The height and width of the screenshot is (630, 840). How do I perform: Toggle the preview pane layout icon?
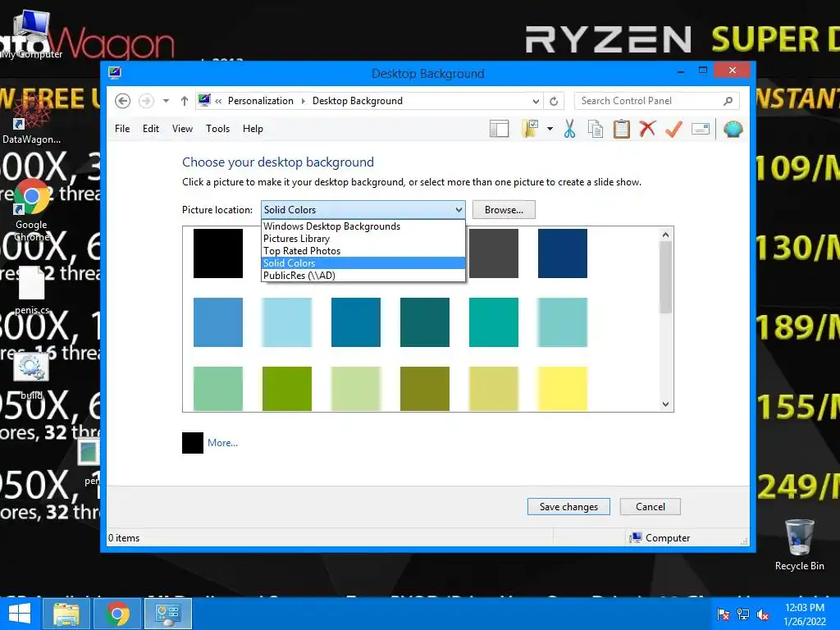[499, 129]
